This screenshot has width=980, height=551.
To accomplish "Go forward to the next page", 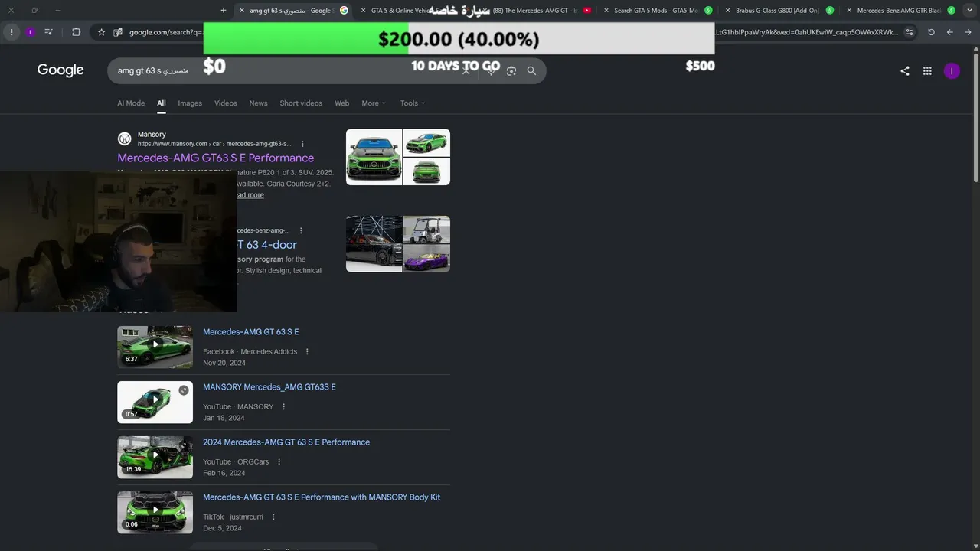I will pyautogui.click(x=949, y=32).
